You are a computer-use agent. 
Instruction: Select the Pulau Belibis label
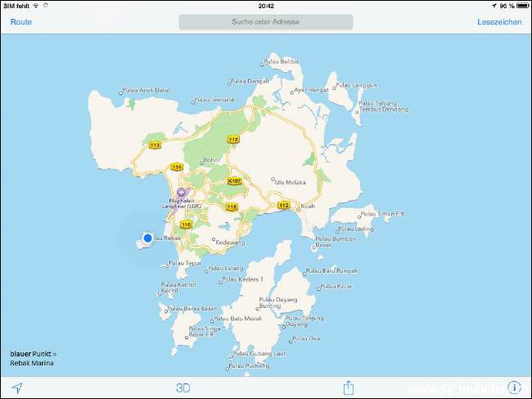coord(282,61)
